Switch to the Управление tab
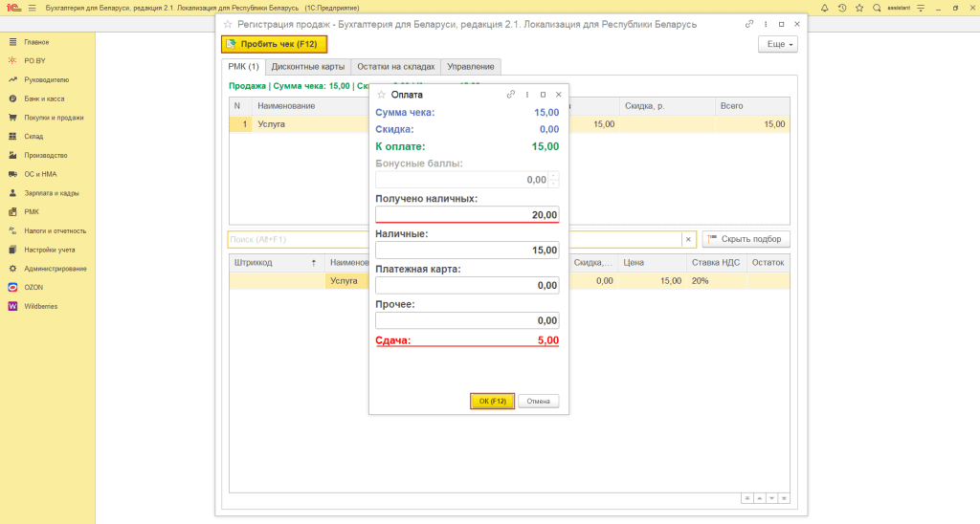980x524 pixels. point(471,66)
